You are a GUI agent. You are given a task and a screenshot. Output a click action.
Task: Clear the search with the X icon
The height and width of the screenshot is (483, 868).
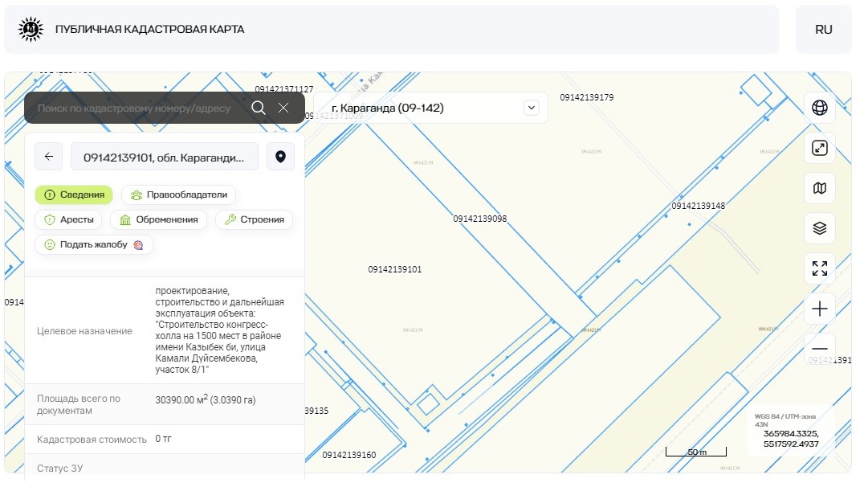pos(283,108)
